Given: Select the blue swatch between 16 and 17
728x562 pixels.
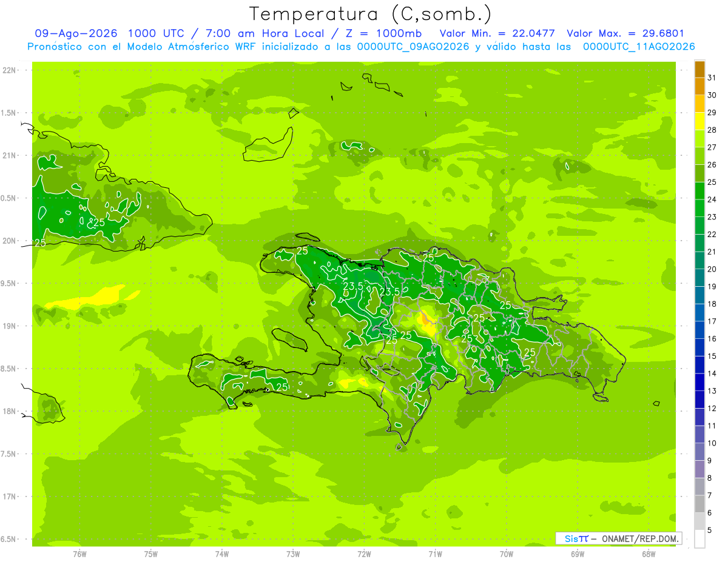Looking at the screenshot, I should tap(699, 330).
